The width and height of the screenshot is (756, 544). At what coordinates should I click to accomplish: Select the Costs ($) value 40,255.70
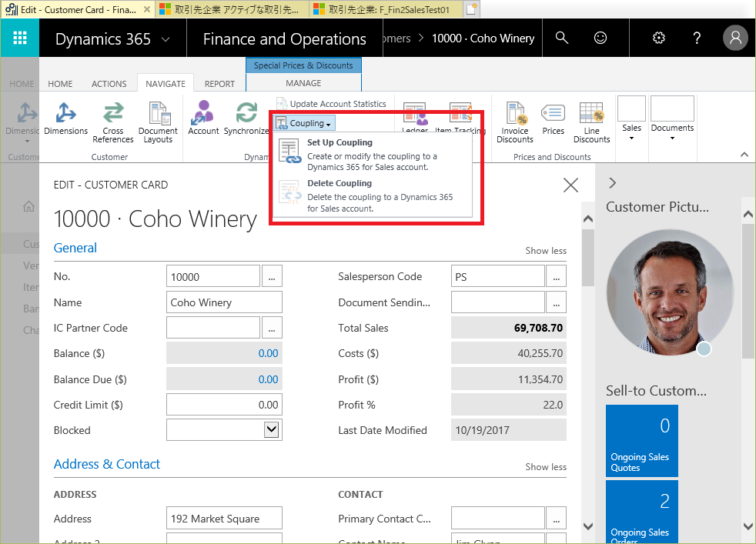pyautogui.click(x=540, y=353)
